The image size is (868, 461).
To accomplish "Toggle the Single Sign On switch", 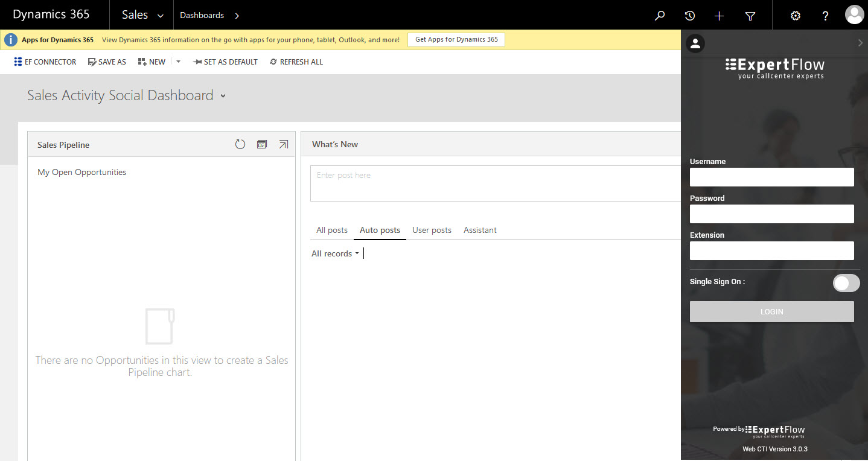I will tap(846, 282).
